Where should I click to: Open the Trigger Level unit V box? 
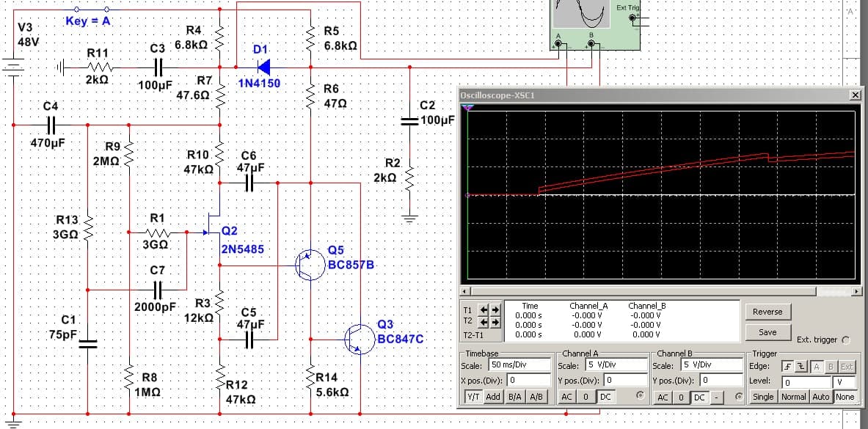pyautogui.click(x=844, y=382)
